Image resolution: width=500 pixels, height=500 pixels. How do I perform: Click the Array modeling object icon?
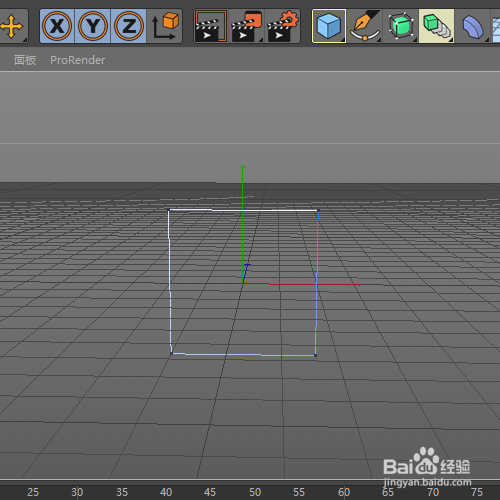pos(437,26)
